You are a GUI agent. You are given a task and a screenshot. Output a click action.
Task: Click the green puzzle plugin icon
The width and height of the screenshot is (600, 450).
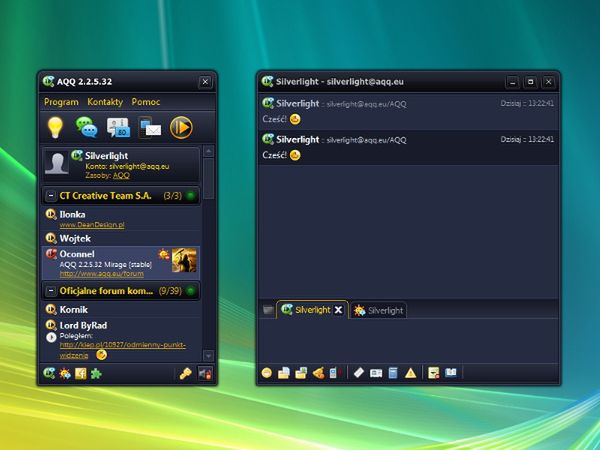pos(96,373)
